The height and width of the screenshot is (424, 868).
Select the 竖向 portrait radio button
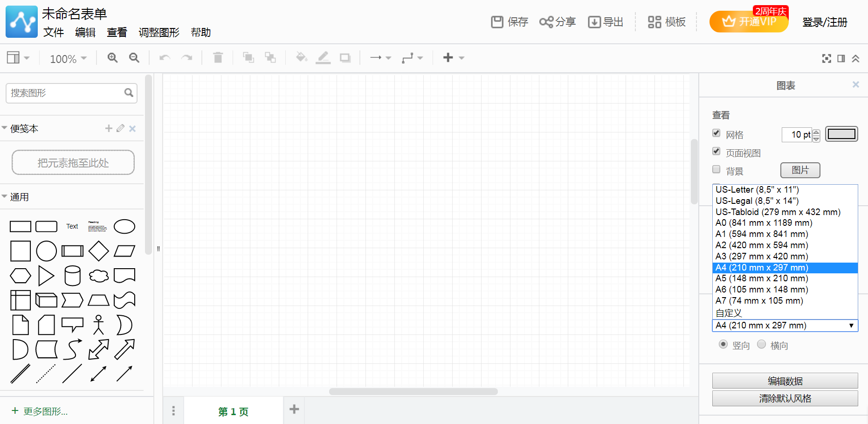(x=723, y=344)
